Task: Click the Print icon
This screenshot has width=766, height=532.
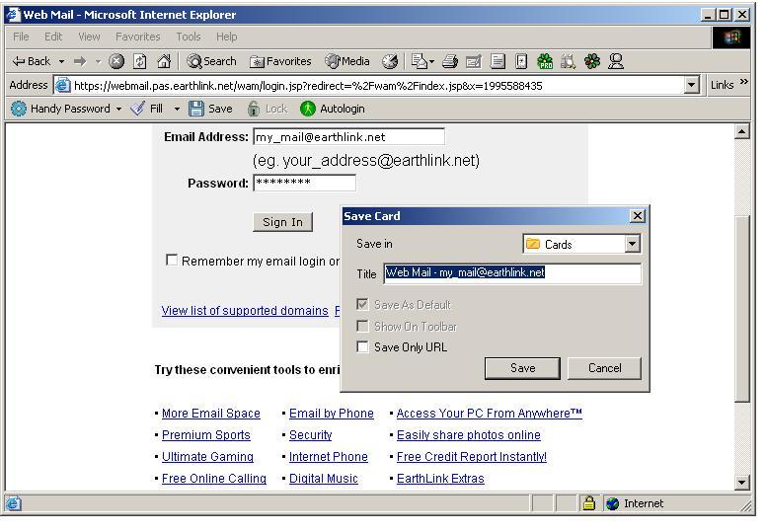Action: (450, 61)
